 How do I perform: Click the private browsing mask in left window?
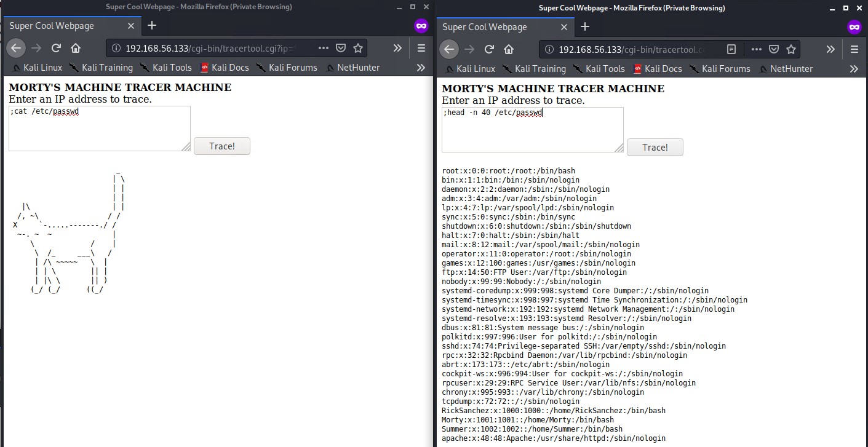tap(421, 26)
